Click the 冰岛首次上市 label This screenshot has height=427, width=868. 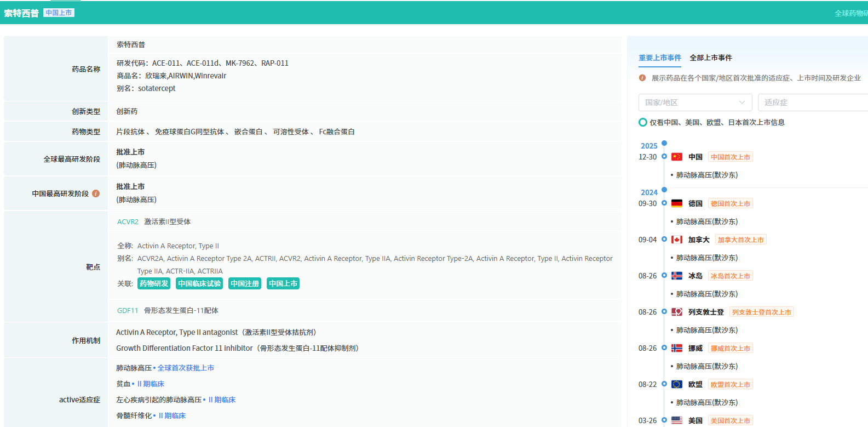click(x=731, y=276)
